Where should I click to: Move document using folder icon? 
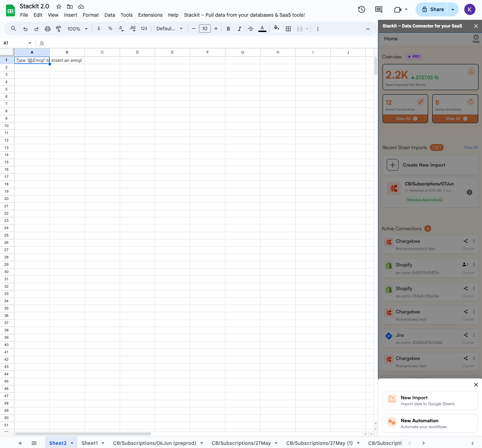(70, 7)
